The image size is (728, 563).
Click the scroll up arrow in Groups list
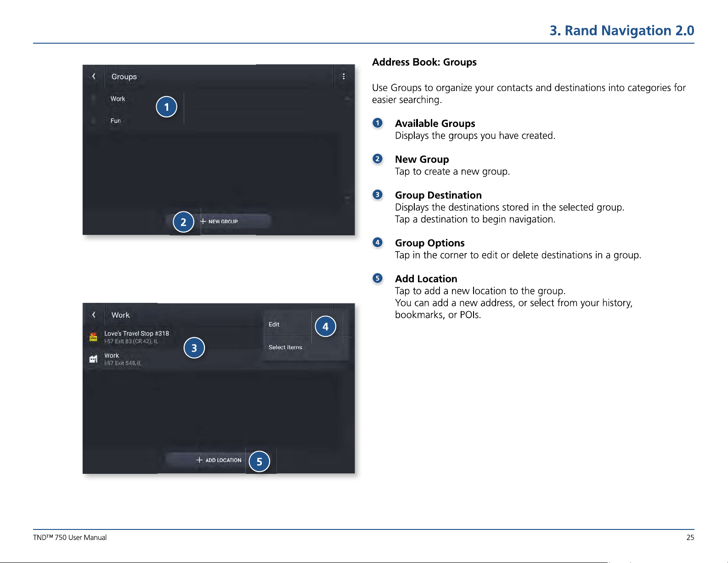pyautogui.click(x=347, y=98)
